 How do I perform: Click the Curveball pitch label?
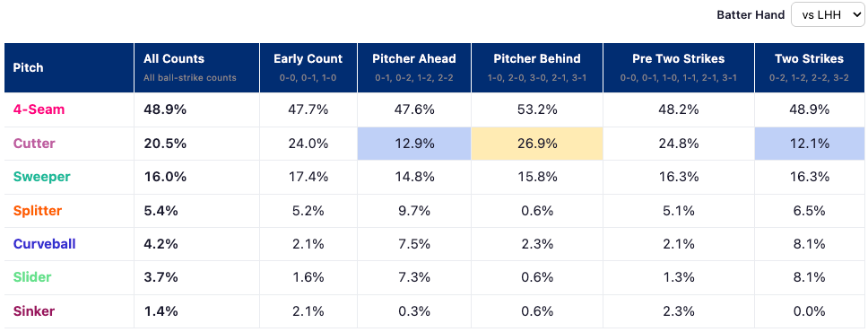pyautogui.click(x=44, y=244)
